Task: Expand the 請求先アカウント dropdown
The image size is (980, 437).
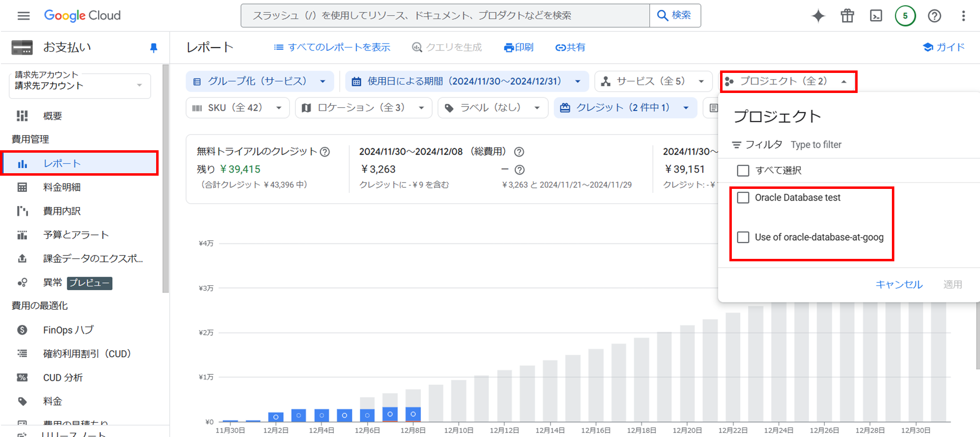Action: 80,86
